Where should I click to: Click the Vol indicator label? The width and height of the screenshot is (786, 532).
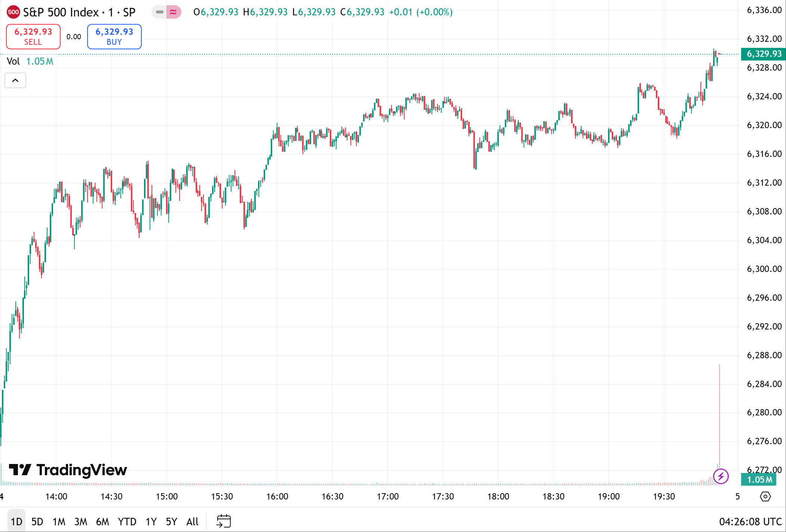pos(13,61)
